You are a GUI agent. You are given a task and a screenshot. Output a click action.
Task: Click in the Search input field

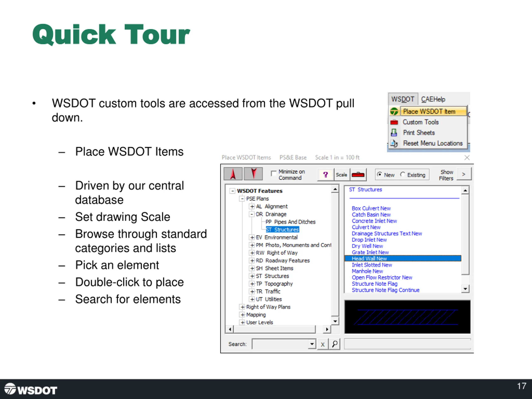pos(280,344)
